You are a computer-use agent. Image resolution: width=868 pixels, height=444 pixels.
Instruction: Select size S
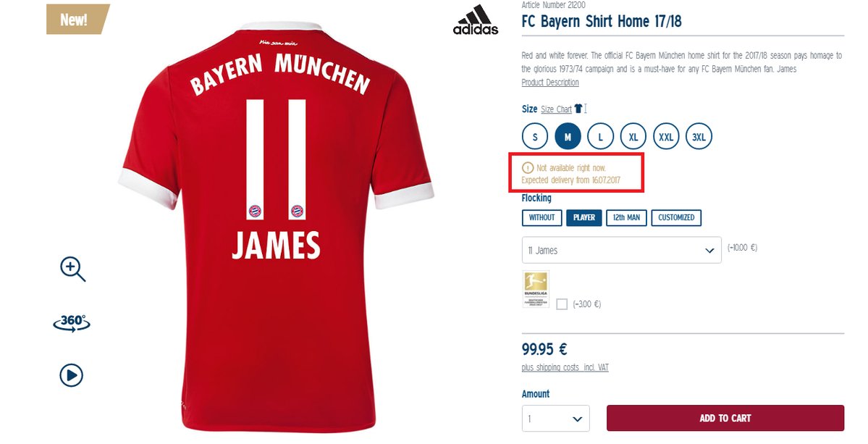[535, 137]
